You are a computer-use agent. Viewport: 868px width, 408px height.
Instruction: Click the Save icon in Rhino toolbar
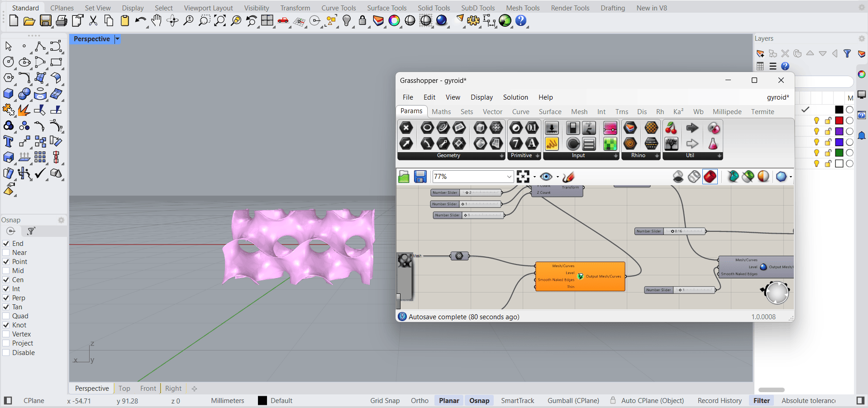pyautogui.click(x=45, y=21)
